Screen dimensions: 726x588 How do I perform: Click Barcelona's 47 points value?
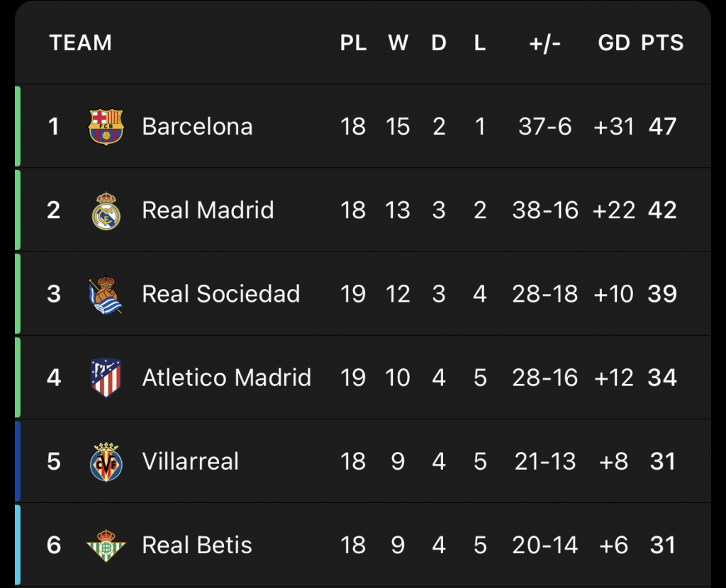click(x=662, y=126)
